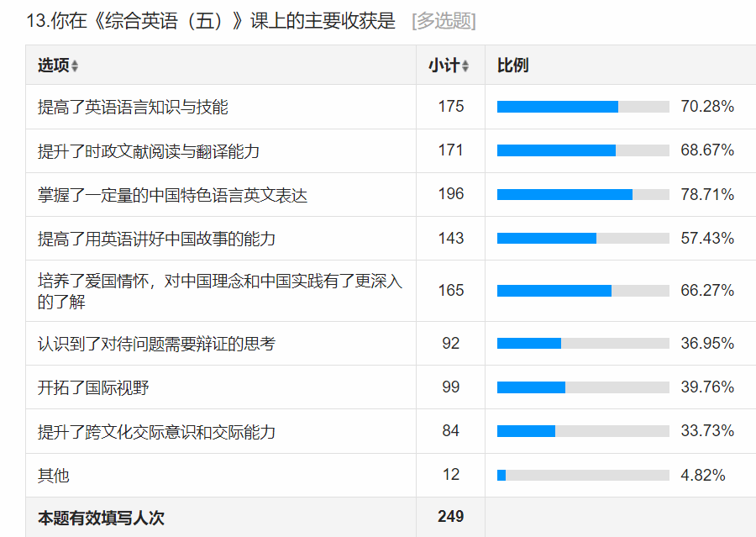The image size is (756, 537).
Task: Click the 70.28% progress bar
Action: (x=583, y=107)
